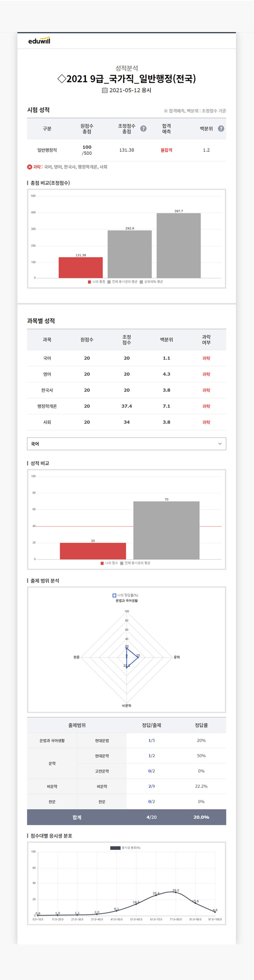The height and width of the screenshot is (980, 254).
Task: Click help icon beside 조정점수 총점
Action: 144,129
